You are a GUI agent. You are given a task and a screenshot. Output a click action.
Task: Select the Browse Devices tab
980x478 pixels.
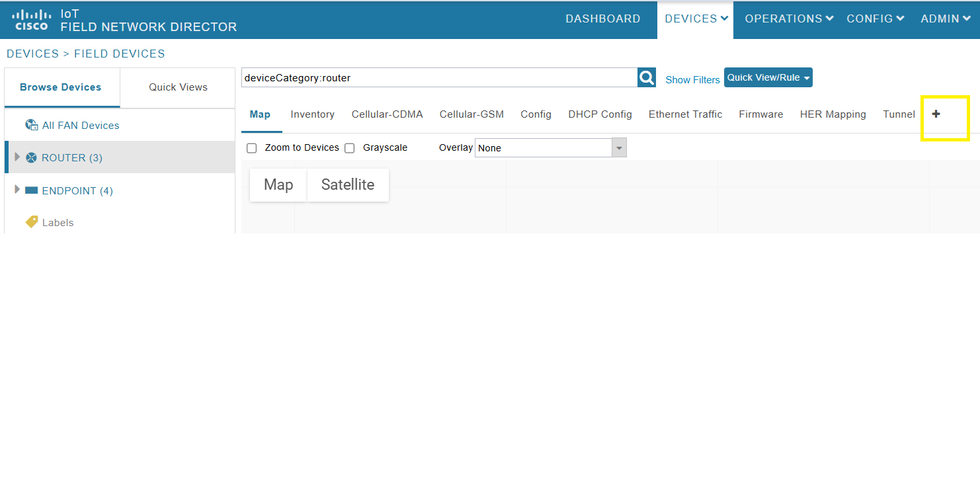coord(61,87)
